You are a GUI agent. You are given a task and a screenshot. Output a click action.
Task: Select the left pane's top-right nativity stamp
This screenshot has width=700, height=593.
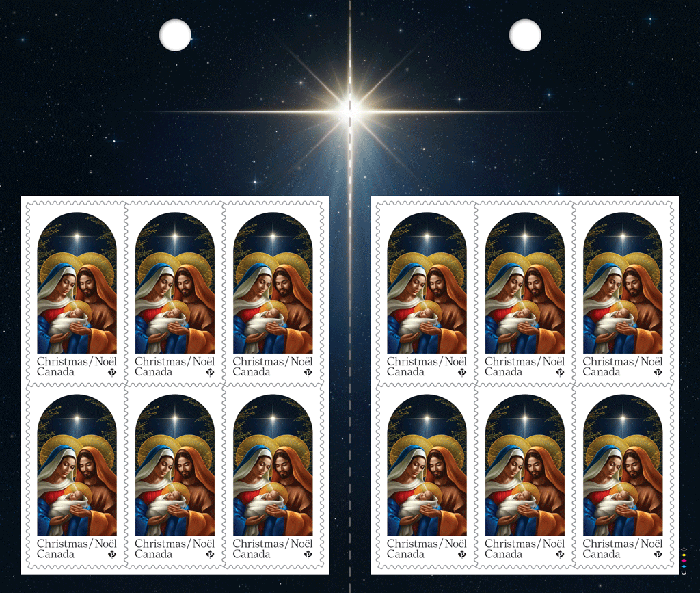273,295
